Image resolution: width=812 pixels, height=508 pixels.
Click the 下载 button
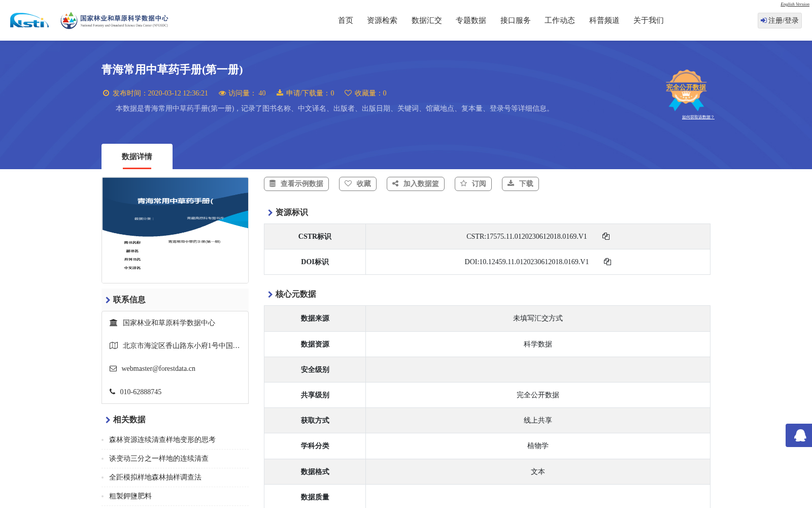(520, 184)
